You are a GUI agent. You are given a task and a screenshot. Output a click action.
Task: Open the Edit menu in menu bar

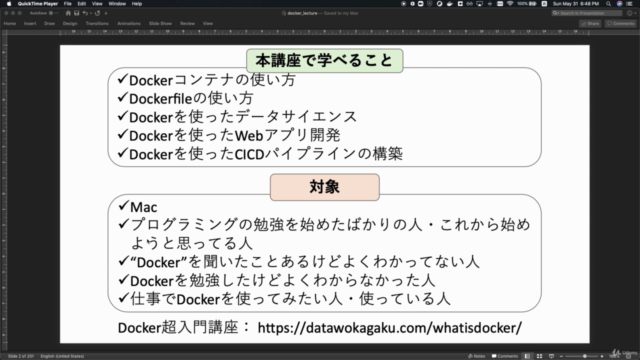click(82, 4)
